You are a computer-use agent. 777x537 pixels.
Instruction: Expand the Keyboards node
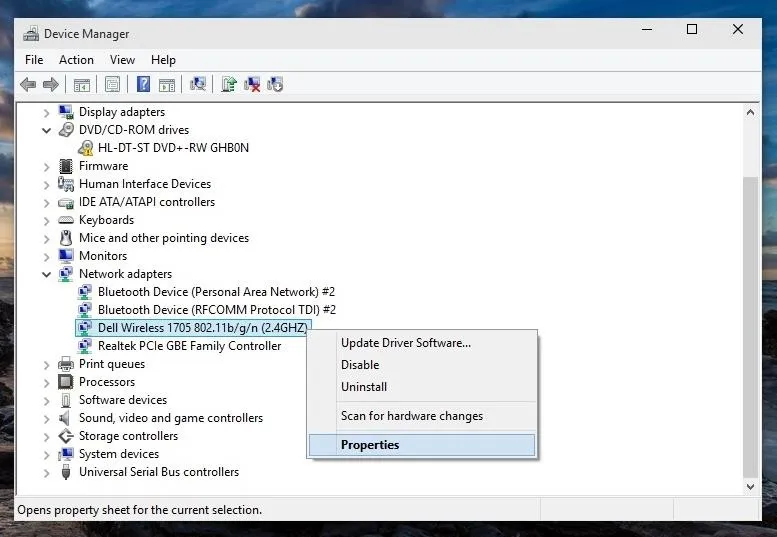tap(47, 221)
